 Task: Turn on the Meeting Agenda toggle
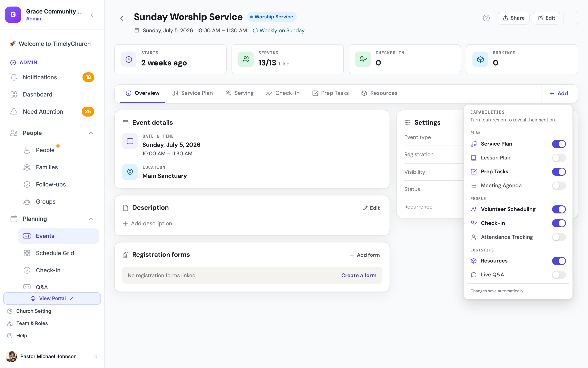click(x=559, y=185)
